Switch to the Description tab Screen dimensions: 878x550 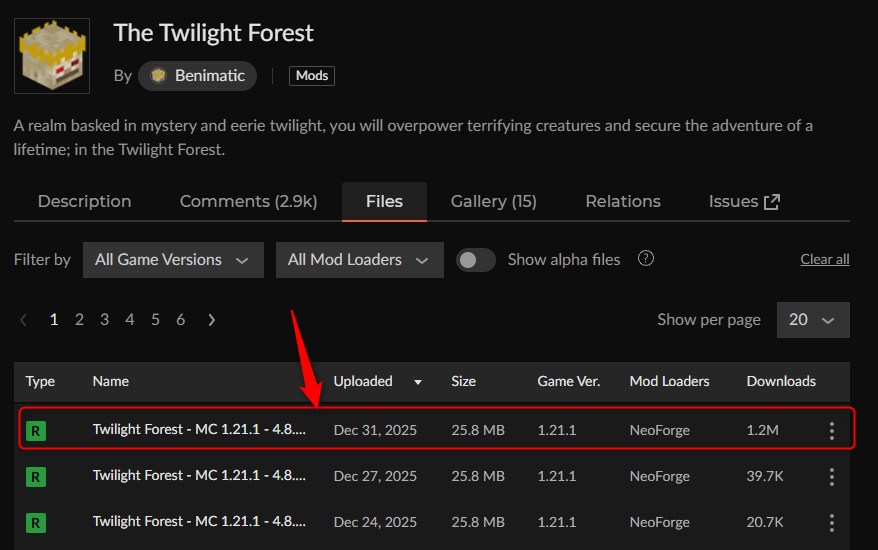[x=85, y=202]
